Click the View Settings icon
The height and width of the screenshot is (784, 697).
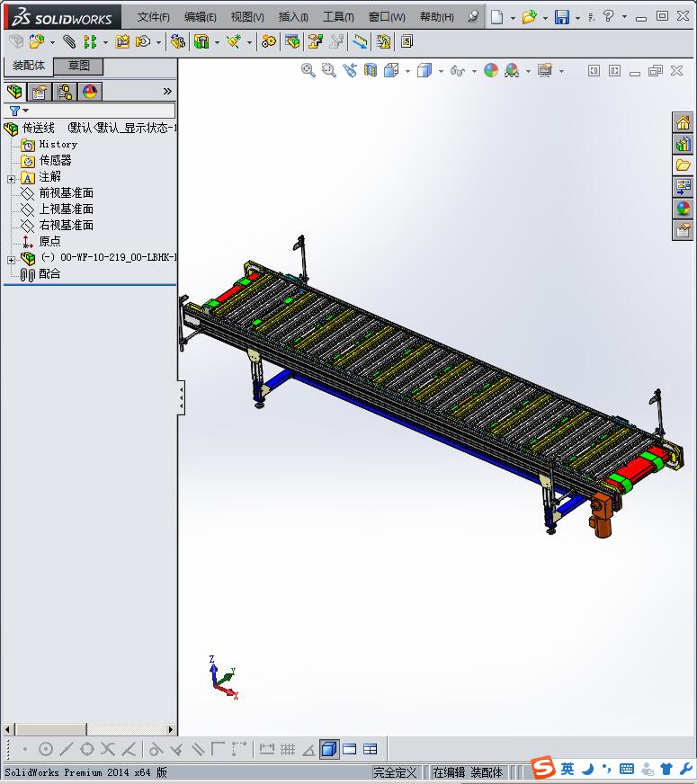(545, 70)
